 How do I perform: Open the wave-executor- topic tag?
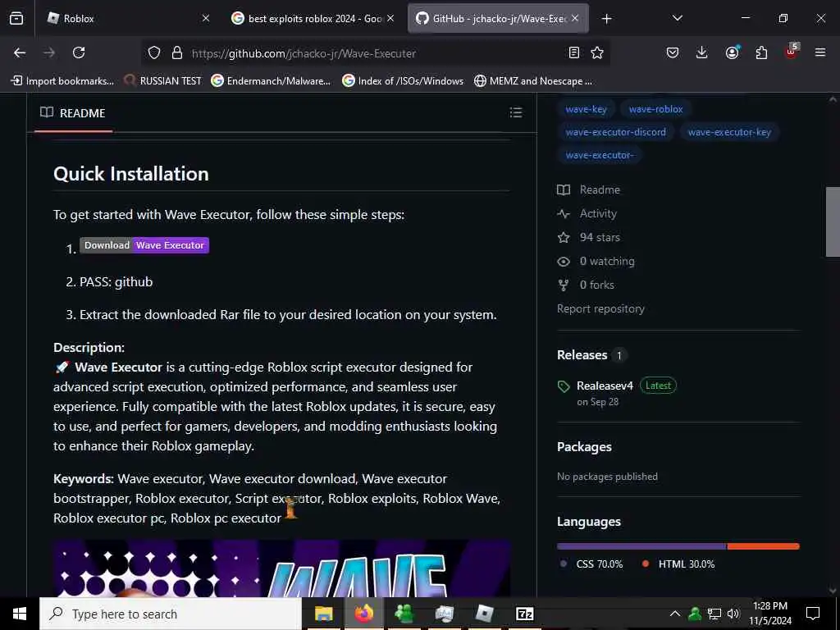click(600, 155)
